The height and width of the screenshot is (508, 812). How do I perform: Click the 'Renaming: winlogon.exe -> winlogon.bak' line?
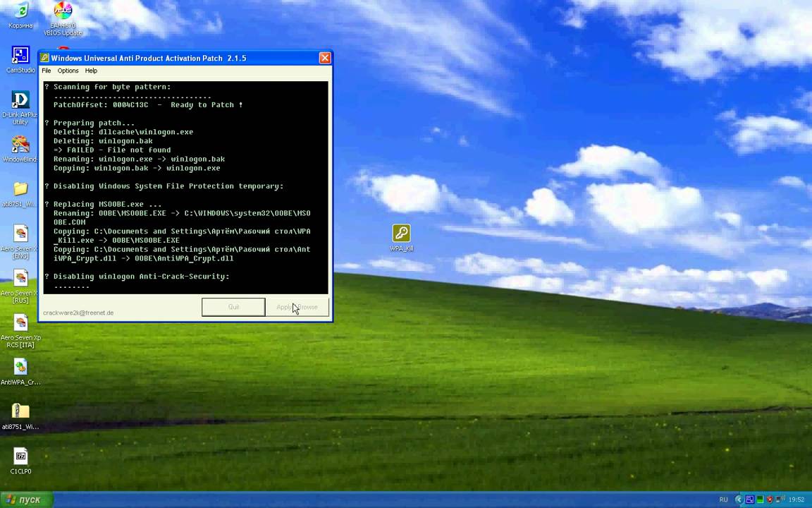pyautogui.click(x=140, y=159)
